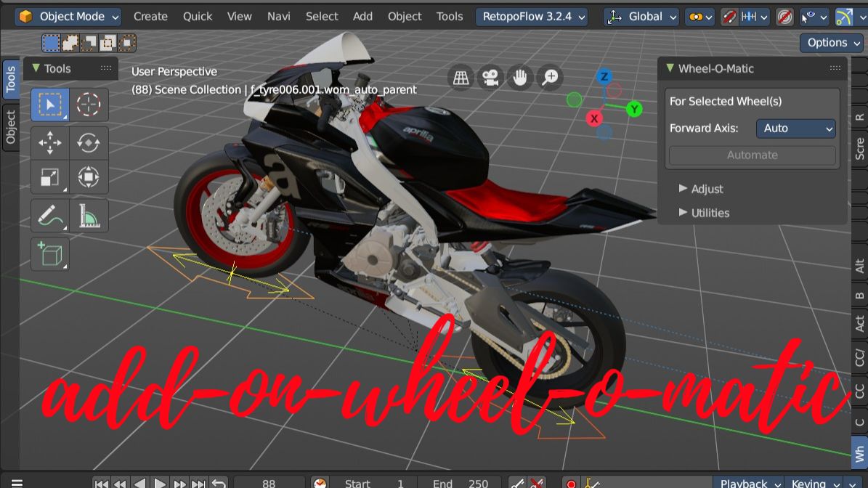
Task: Play the animation in reverse
Action: (140, 484)
